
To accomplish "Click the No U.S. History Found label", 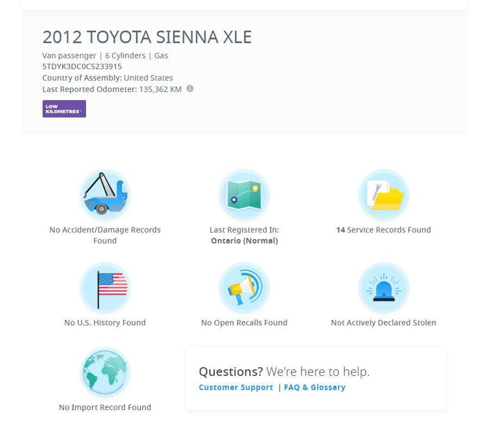I will tap(105, 323).
